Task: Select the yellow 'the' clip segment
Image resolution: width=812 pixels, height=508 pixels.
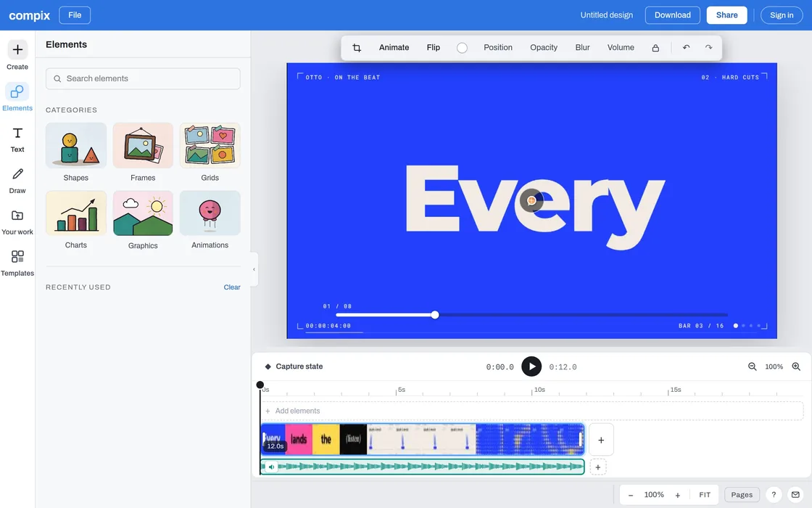Action: click(326, 440)
